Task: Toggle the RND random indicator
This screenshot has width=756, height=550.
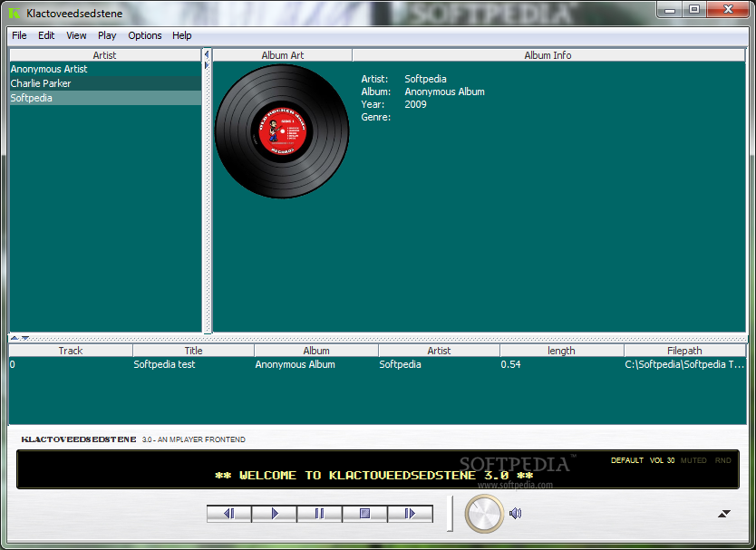Action: 722,460
